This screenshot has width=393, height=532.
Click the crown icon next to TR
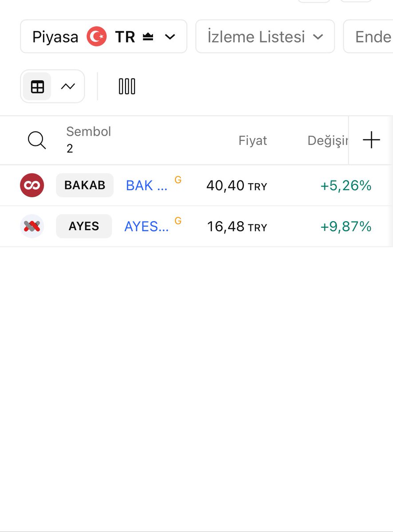click(148, 37)
